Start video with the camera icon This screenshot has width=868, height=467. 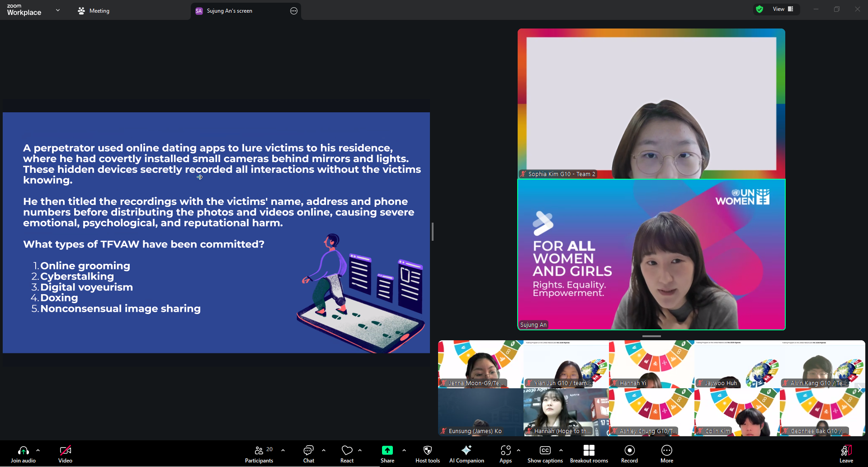(65, 450)
